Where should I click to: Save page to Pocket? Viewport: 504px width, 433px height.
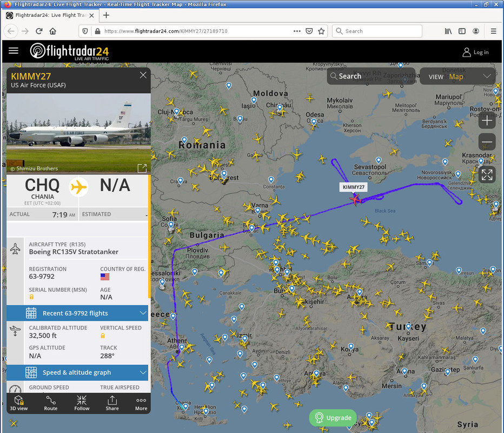309,31
